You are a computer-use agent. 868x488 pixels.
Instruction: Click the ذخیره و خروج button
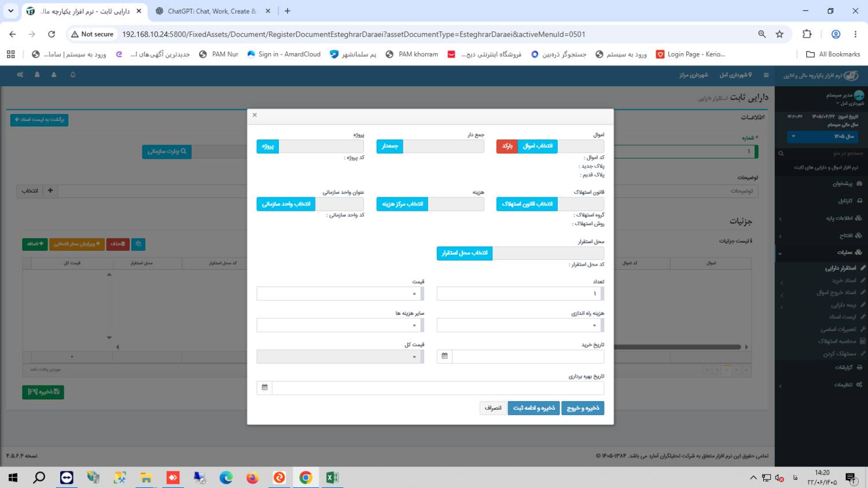tap(583, 408)
